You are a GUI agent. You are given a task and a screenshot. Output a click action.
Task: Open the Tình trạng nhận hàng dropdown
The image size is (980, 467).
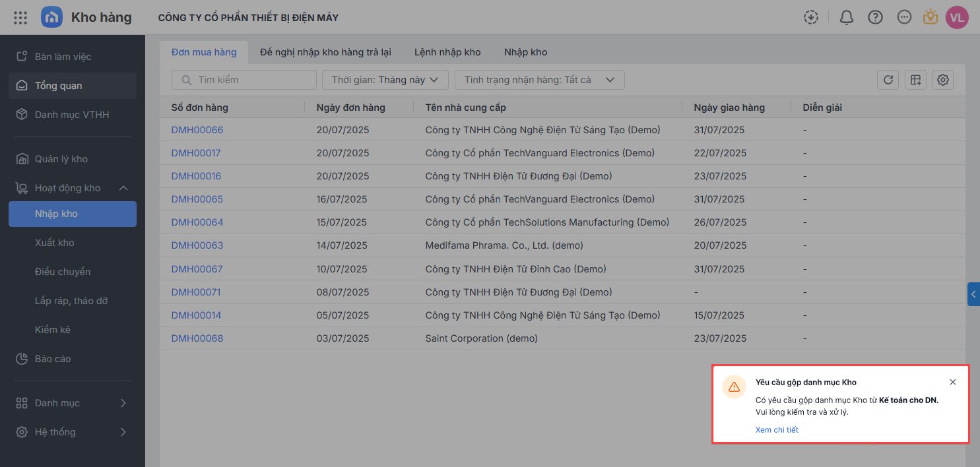539,80
